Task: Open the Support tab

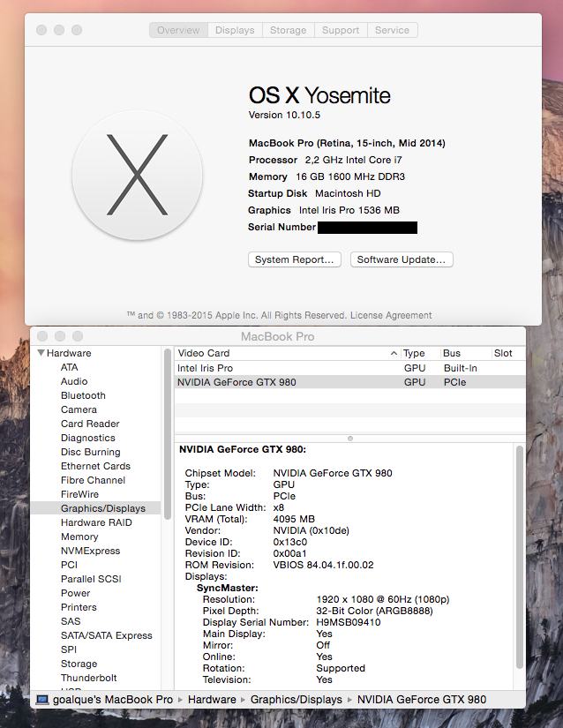Action: coord(341,30)
